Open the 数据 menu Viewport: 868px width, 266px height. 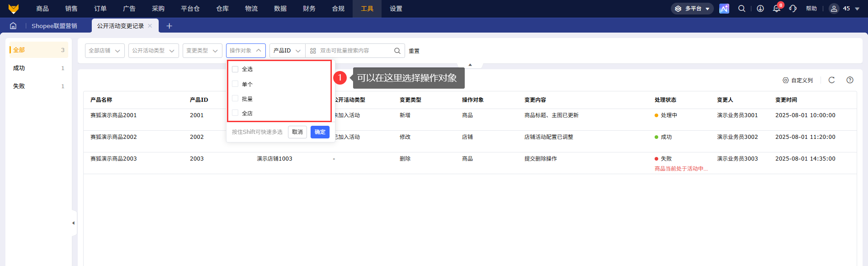tap(280, 9)
